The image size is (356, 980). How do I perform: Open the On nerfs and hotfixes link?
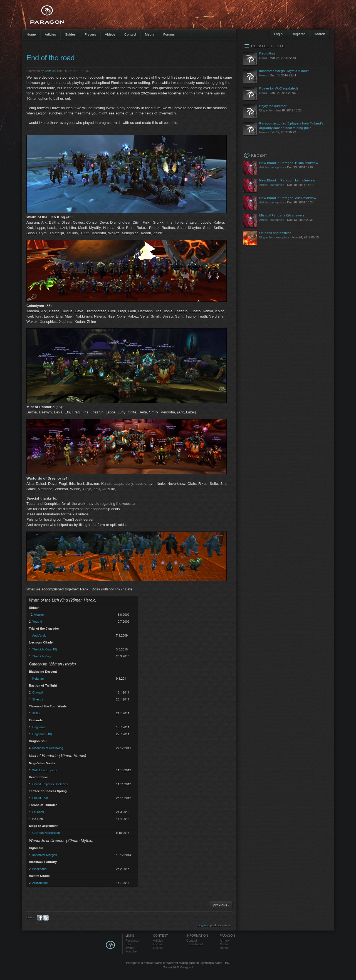(275, 233)
